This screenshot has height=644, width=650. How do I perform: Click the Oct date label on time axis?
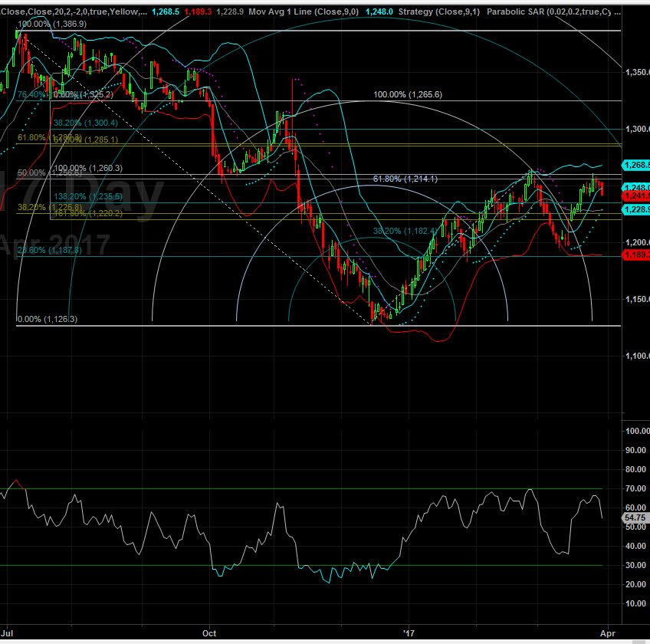coord(210,634)
